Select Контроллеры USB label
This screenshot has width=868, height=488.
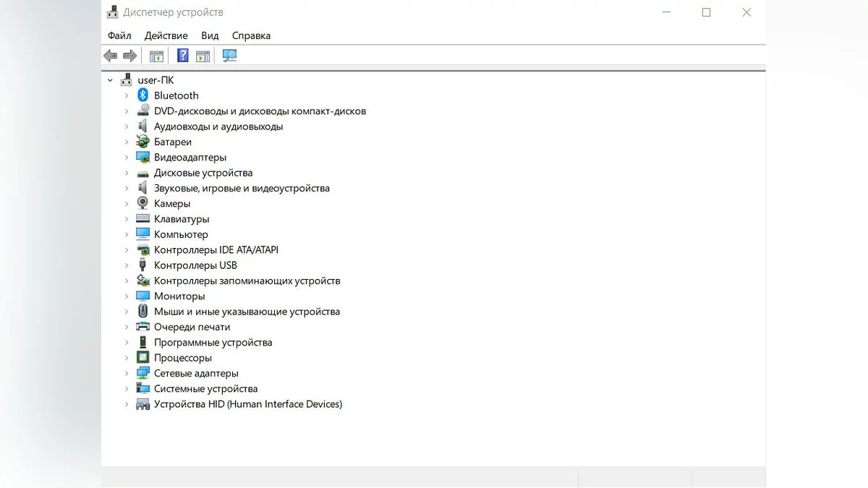(195, 265)
